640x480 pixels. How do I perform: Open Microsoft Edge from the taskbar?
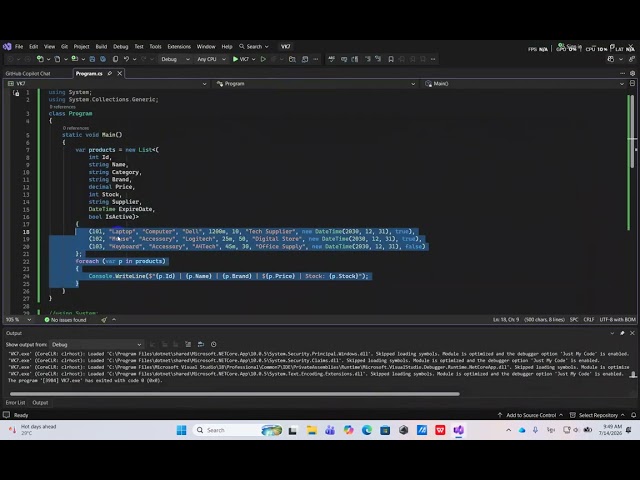(x=367, y=430)
